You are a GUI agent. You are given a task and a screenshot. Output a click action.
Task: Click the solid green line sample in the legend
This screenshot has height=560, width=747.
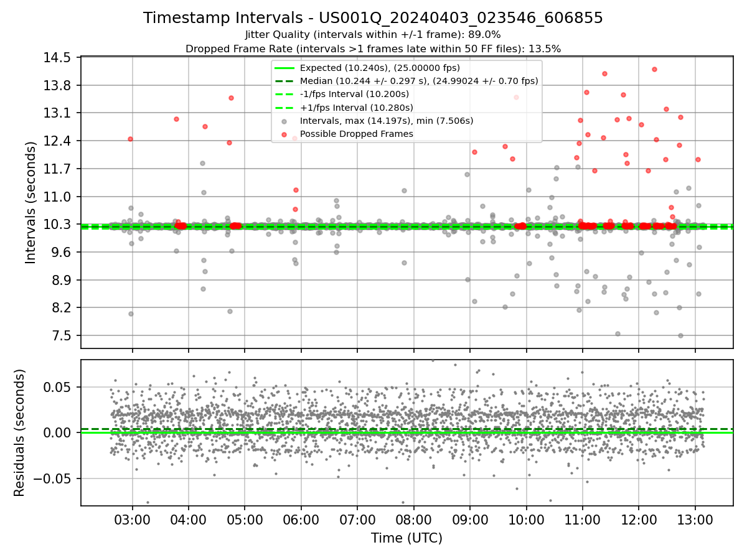[284, 68]
